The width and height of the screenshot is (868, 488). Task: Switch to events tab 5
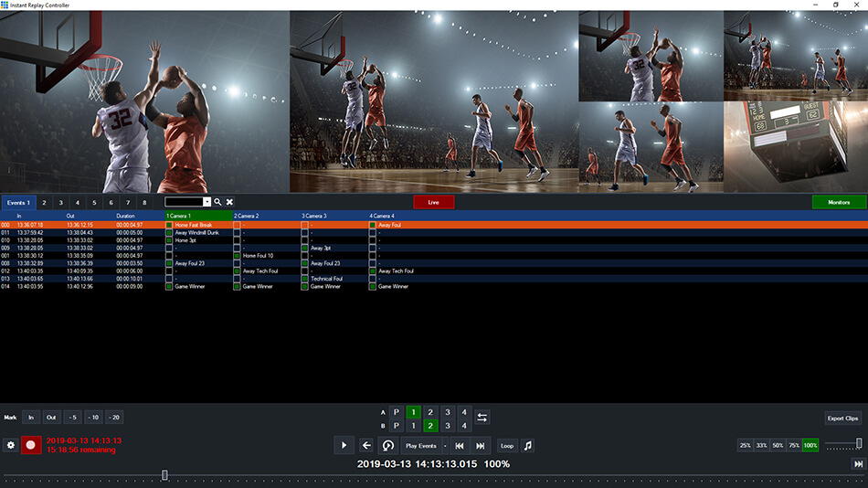click(x=94, y=202)
